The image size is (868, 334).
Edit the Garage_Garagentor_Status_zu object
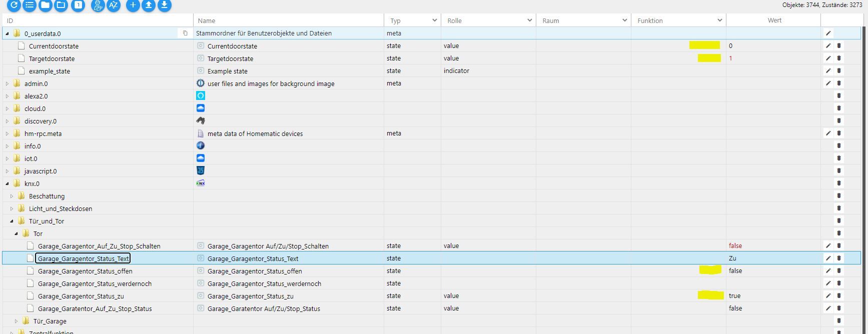[x=828, y=296]
